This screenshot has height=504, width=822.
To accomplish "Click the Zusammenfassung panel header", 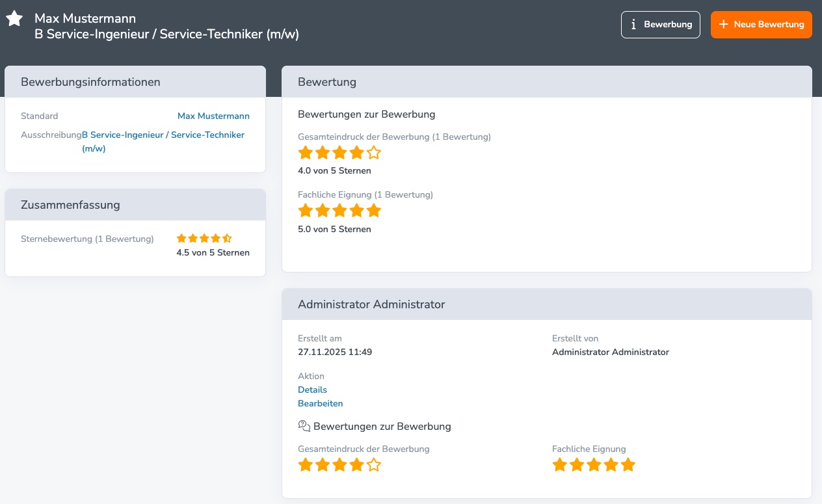I will [135, 205].
